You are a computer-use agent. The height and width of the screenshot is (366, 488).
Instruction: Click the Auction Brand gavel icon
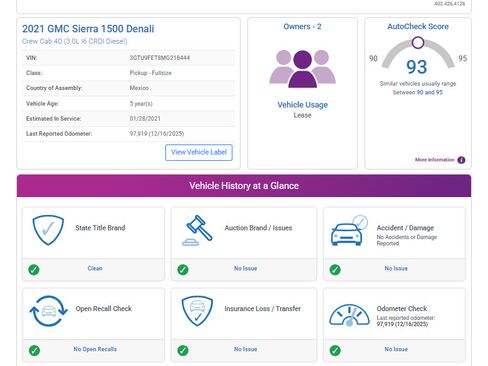click(197, 230)
